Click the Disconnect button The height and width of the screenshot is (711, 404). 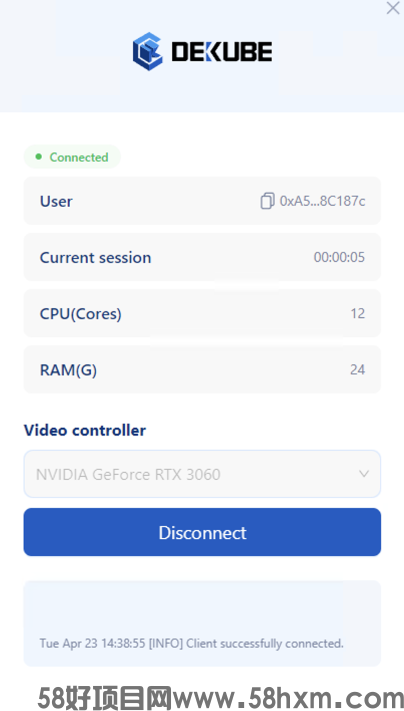202,532
